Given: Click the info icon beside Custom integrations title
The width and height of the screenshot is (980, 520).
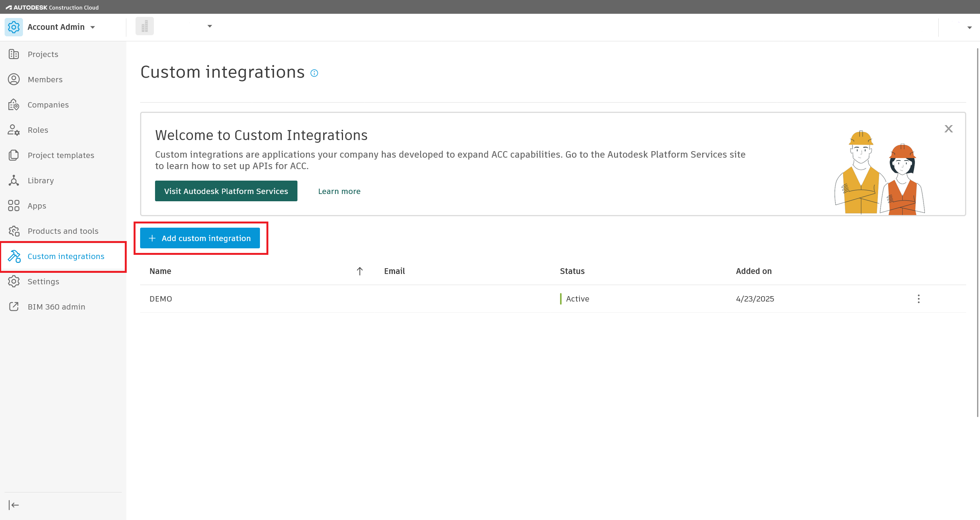Looking at the screenshot, I should point(314,73).
